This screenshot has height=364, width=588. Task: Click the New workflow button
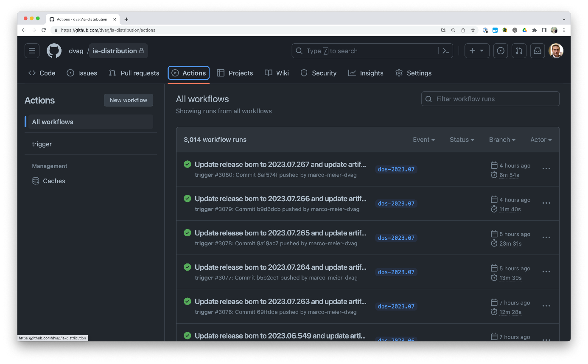129,100
